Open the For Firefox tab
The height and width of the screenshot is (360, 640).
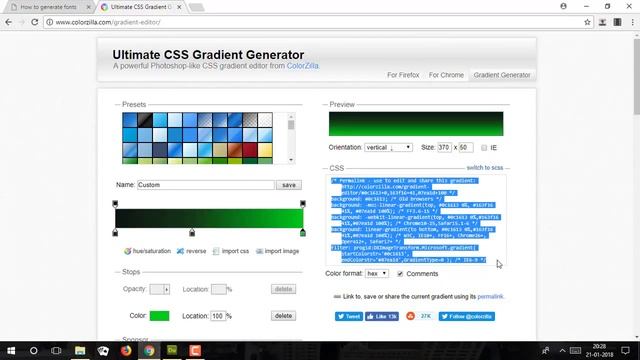pos(403,75)
